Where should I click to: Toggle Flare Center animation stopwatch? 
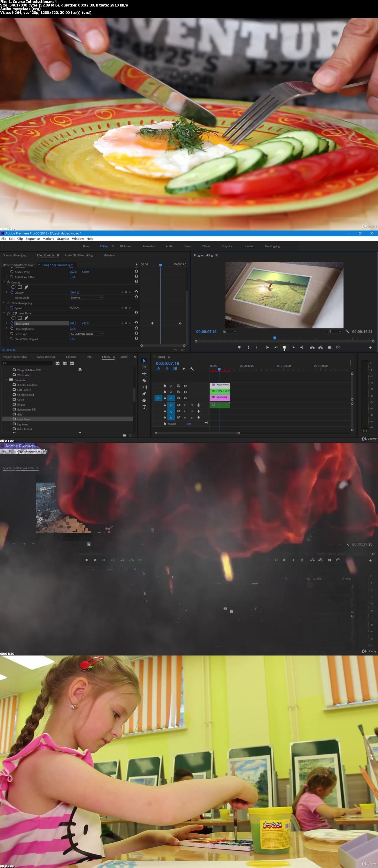click(x=12, y=323)
